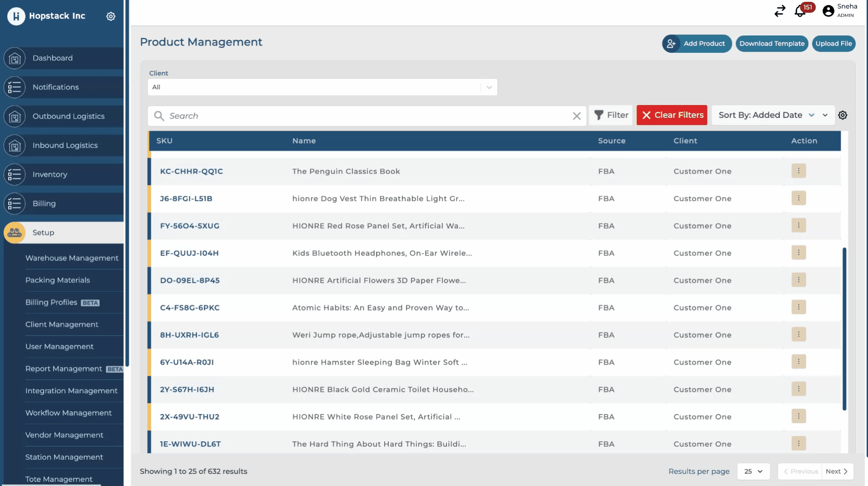Open Billing Profiles submenu item
This screenshot has width=868, height=486.
[51, 302]
